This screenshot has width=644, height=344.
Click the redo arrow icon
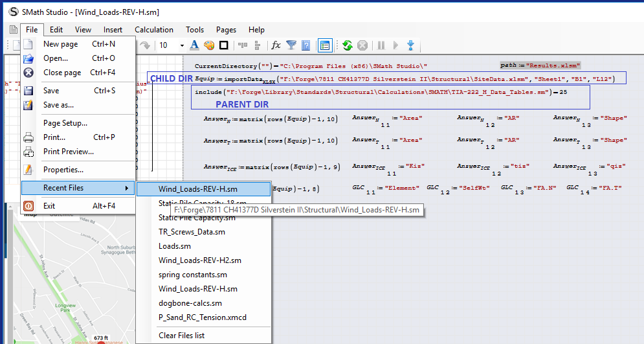pyautogui.click(x=145, y=45)
